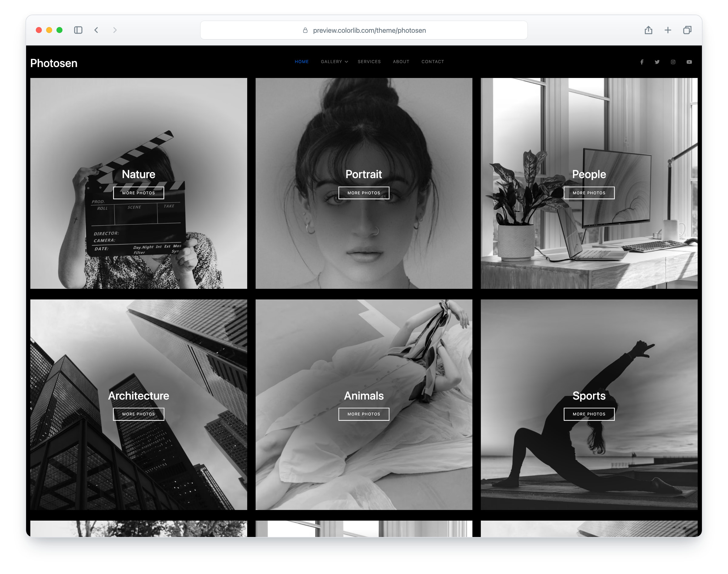The height and width of the screenshot is (574, 728).
Task: Open the Facebook social icon
Action: pyautogui.click(x=642, y=62)
